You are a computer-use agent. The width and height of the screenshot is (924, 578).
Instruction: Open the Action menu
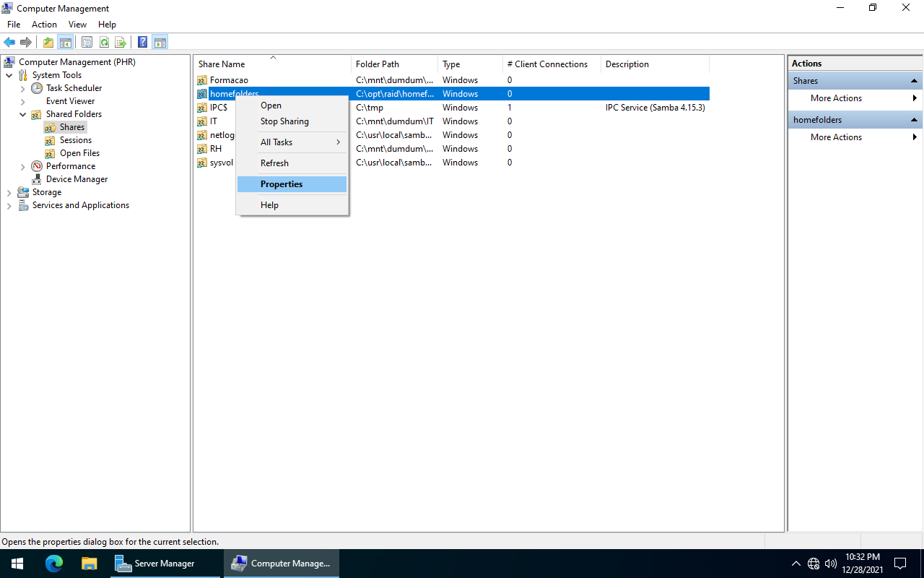coord(44,24)
